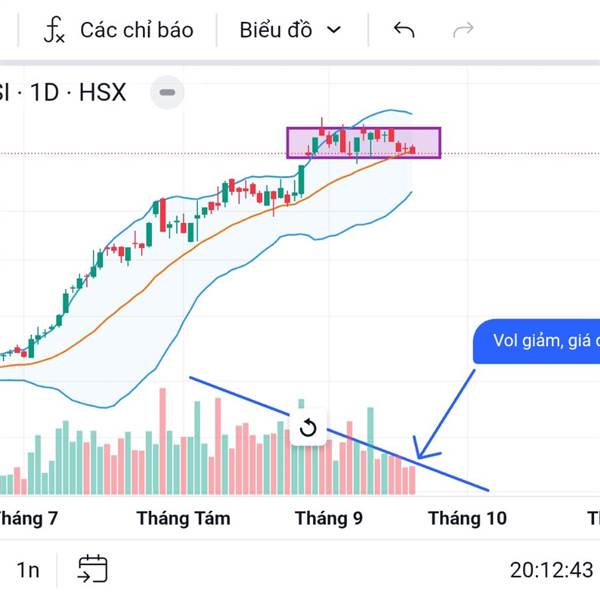Click the circular reset chart icon
The image size is (600, 600).
pyautogui.click(x=308, y=428)
